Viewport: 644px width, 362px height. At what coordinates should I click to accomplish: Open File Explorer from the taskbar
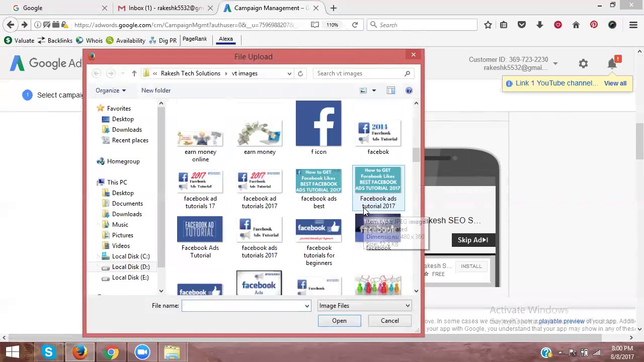point(172,352)
